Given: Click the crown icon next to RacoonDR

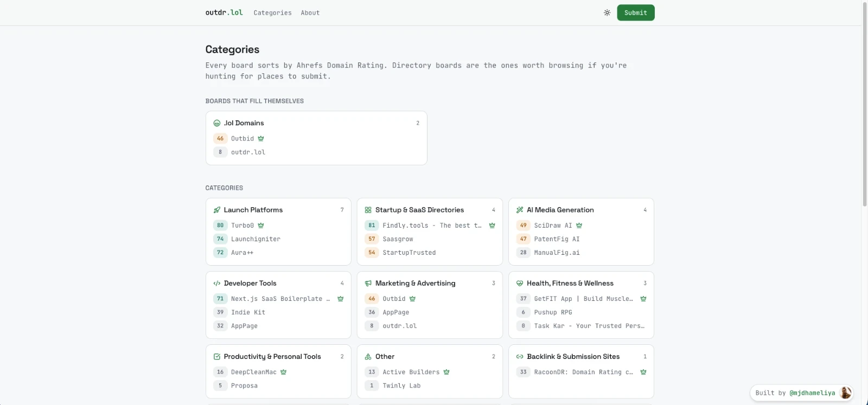Looking at the screenshot, I should (x=643, y=372).
